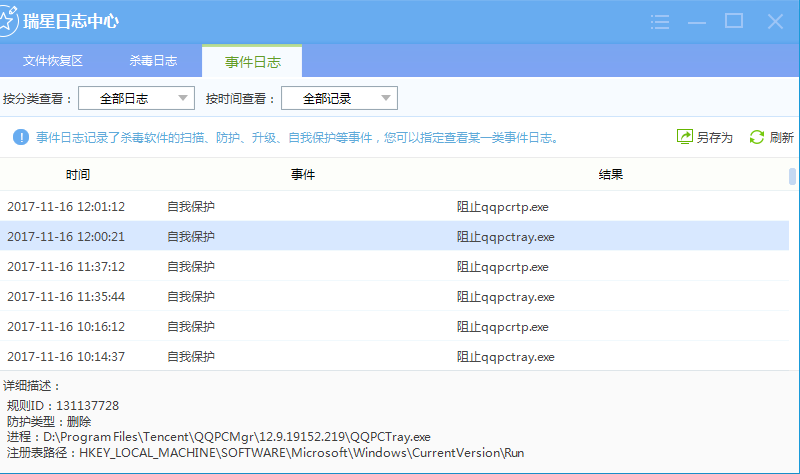Screen dimensions: 800x474
Task: Select log entry 2017-11-16 12:00:21
Action: [x=394, y=236]
